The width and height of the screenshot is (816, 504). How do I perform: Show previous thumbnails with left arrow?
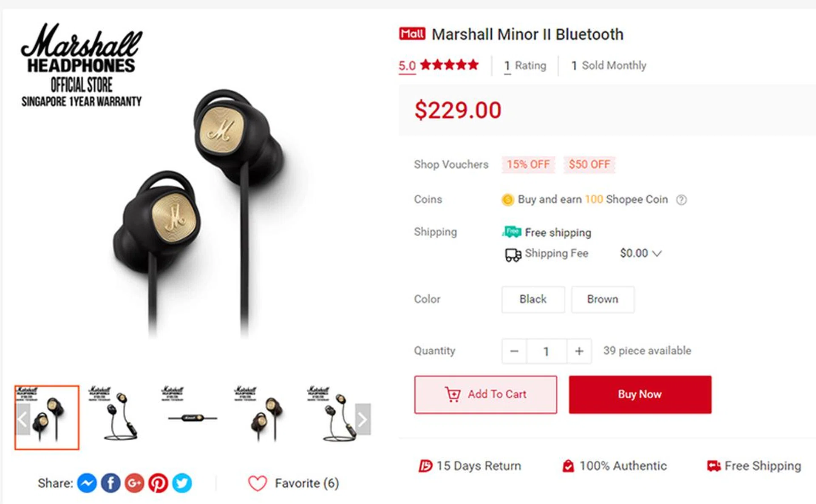click(x=23, y=419)
